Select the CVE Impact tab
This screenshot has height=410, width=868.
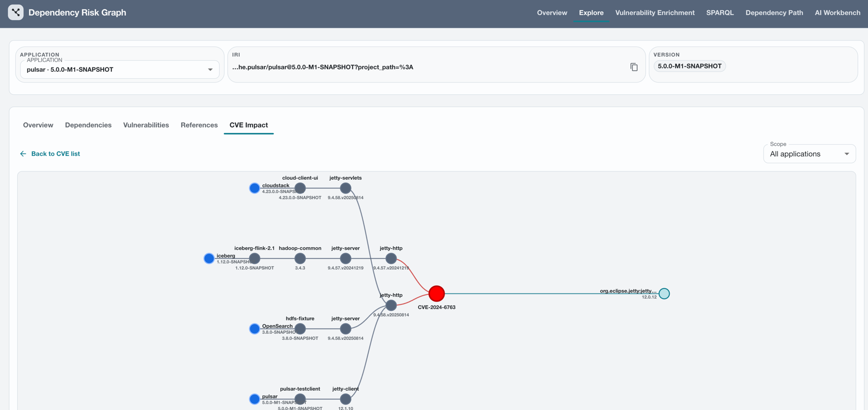(249, 125)
